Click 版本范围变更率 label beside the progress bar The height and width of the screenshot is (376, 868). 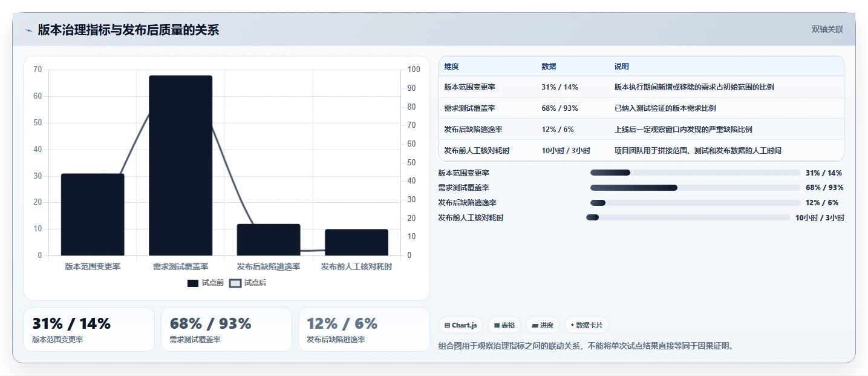tap(463, 173)
